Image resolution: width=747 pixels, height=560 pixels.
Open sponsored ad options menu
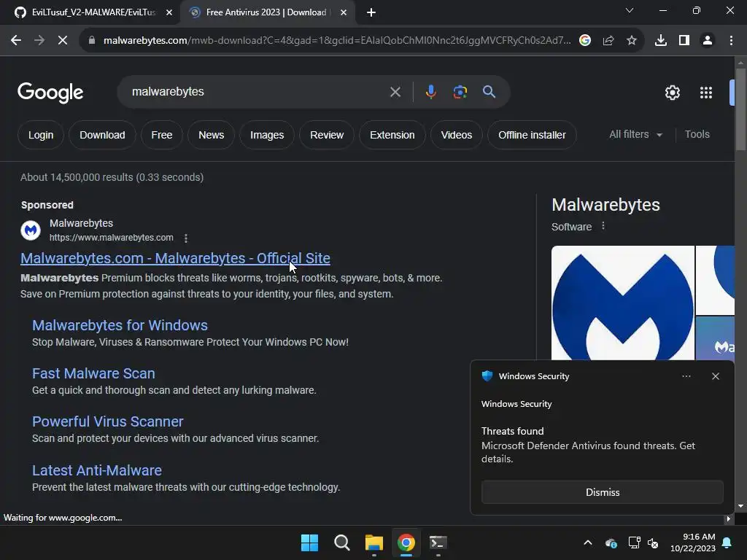click(x=186, y=238)
